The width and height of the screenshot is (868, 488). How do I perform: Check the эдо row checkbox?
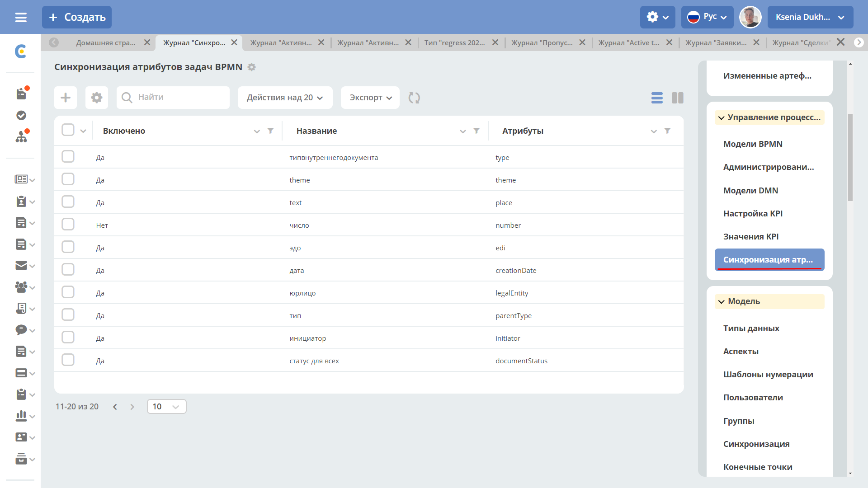[x=68, y=247]
